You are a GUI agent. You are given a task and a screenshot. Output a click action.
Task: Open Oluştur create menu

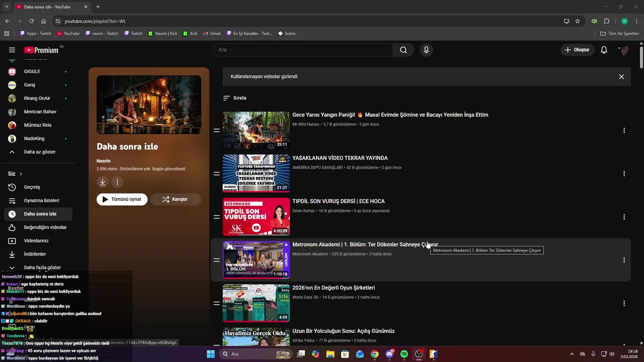[578, 50]
